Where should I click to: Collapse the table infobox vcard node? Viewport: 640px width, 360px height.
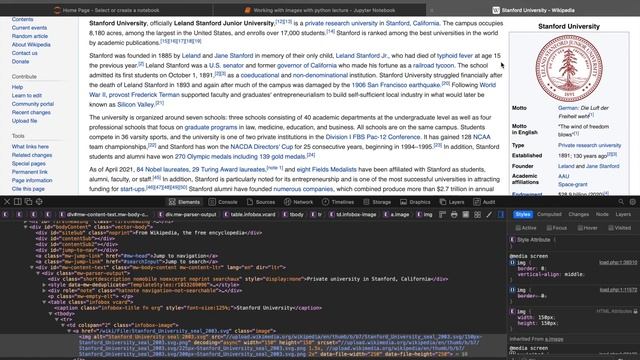[44, 302]
